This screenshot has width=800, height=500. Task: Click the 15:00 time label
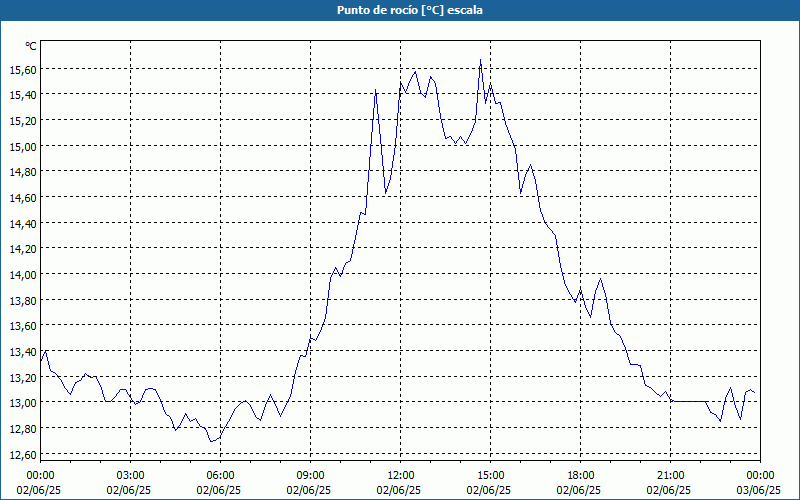click(491, 476)
